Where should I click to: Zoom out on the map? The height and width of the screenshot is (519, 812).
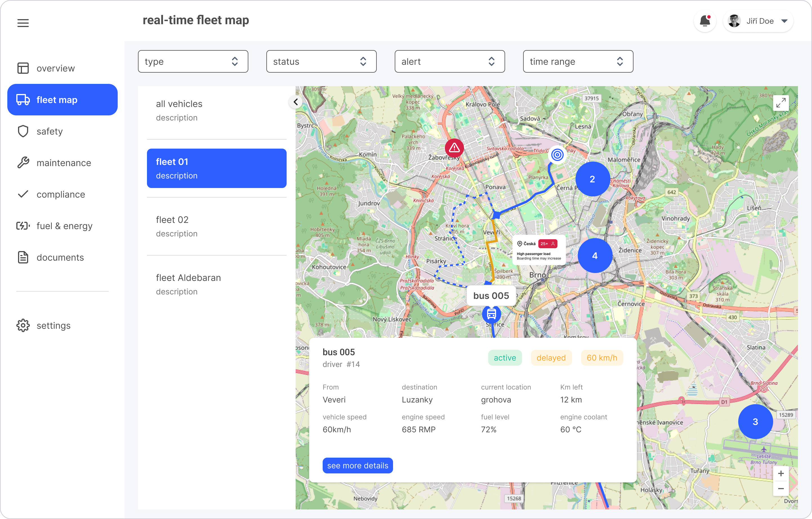click(x=781, y=489)
